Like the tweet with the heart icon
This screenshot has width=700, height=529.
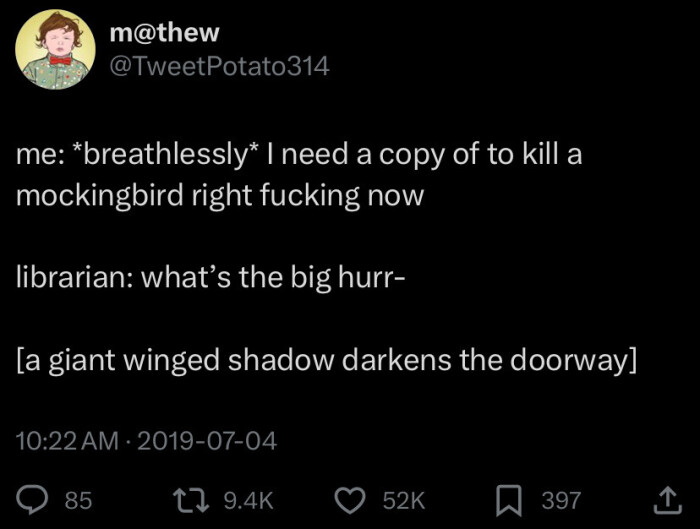pyautogui.click(x=350, y=500)
